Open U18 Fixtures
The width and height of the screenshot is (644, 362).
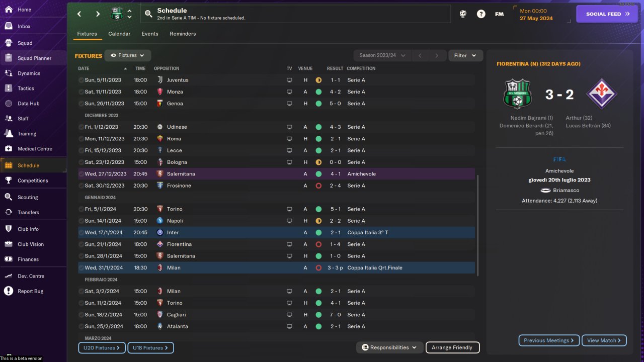coord(150,347)
